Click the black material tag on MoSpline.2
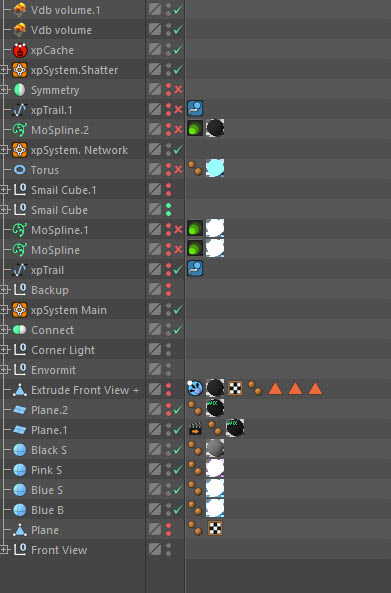 coord(215,128)
